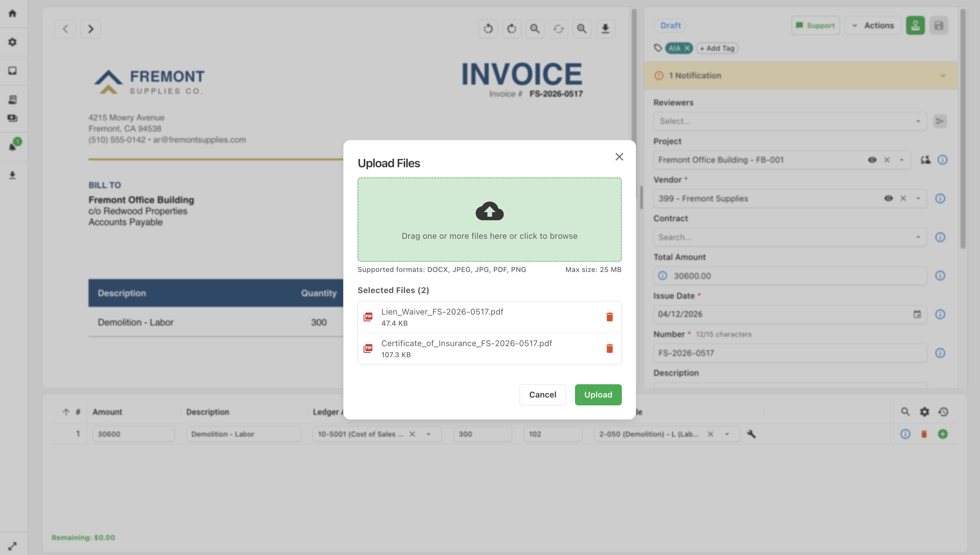Toggle view of vendor 399 - Fremont Supplies
Image resolution: width=980 pixels, height=555 pixels.
coord(889,198)
